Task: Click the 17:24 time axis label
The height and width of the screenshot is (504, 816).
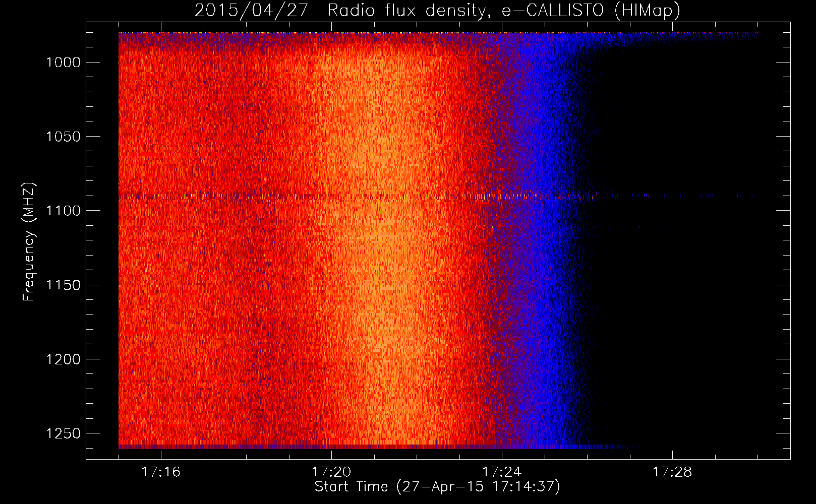Action: 502,472
